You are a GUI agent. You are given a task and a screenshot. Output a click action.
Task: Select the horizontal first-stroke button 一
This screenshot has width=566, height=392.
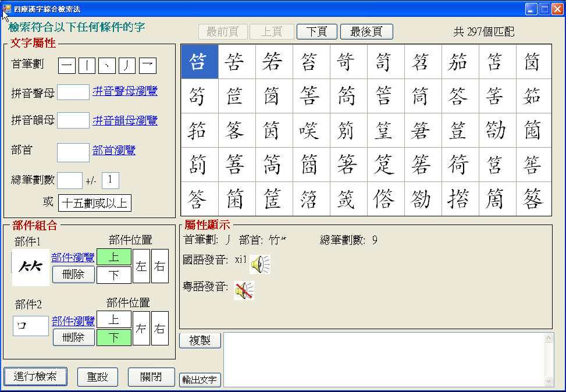click(x=67, y=66)
